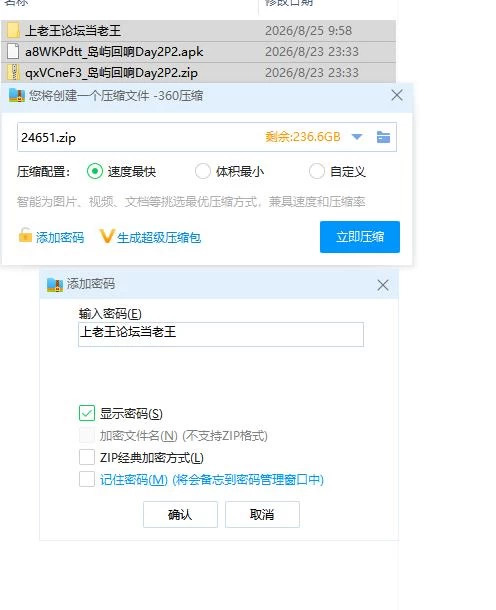Open the 上老王论坛当老王 folder icon
This screenshot has height=610, width=496.
13,30
